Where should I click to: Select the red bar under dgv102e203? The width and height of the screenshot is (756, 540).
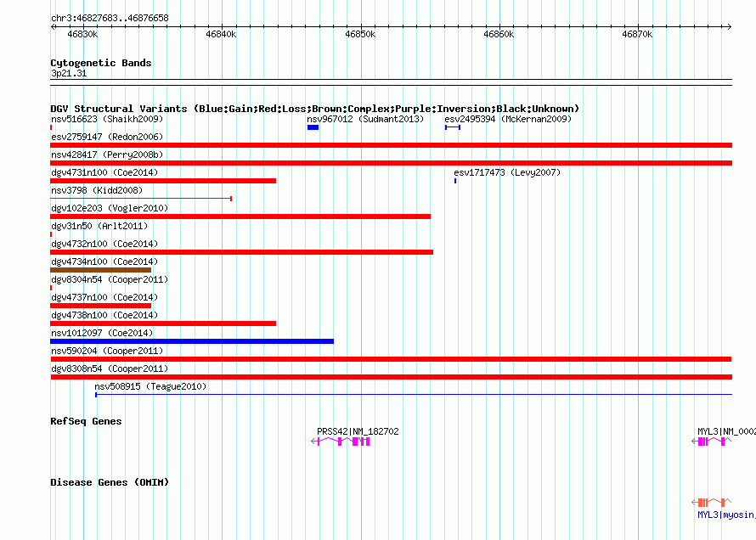point(240,217)
